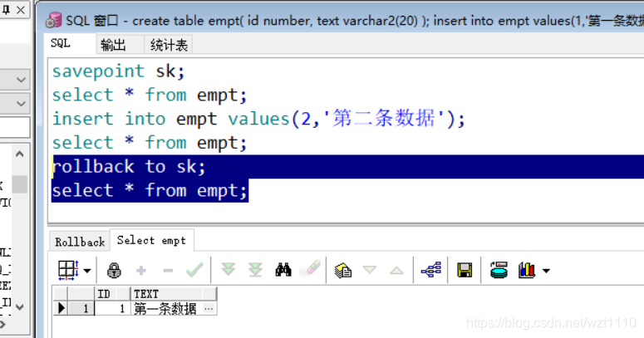
Task: Select the grid layout mode icon
Action: (68, 270)
